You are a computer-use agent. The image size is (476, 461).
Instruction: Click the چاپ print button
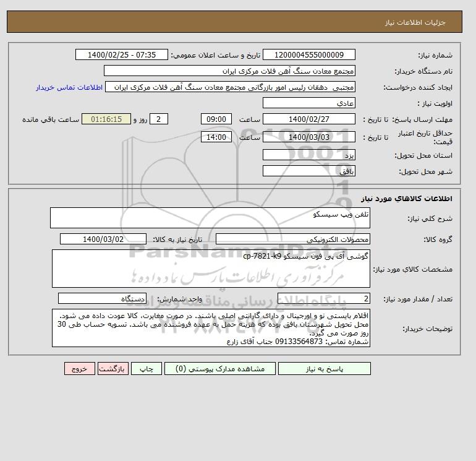147,369
